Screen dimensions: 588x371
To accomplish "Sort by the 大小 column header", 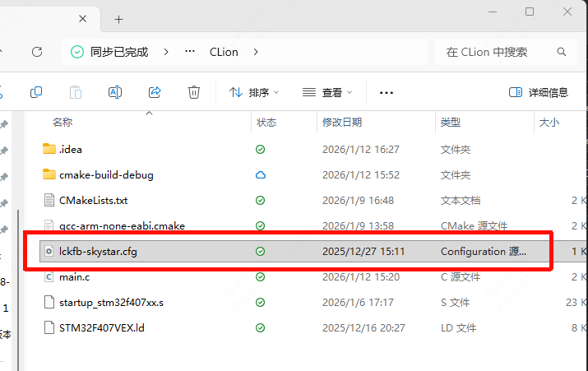I will coord(549,123).
